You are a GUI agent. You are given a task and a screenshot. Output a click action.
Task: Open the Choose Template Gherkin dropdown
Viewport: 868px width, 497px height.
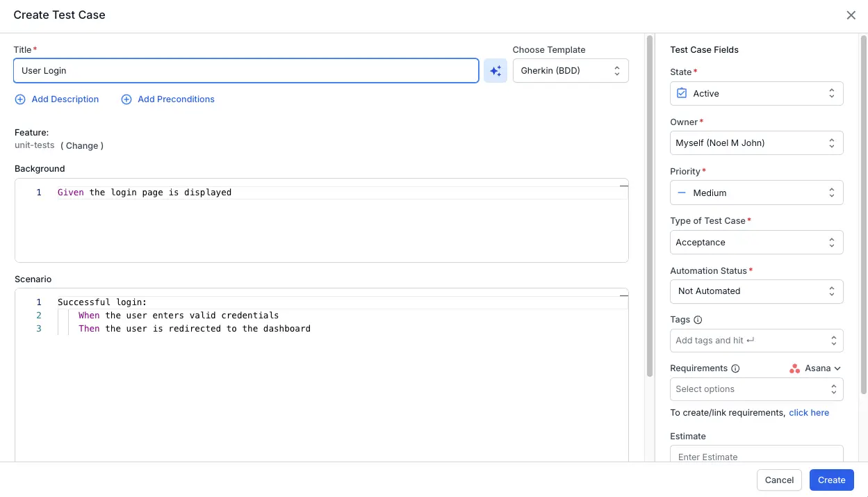point(570,71)
